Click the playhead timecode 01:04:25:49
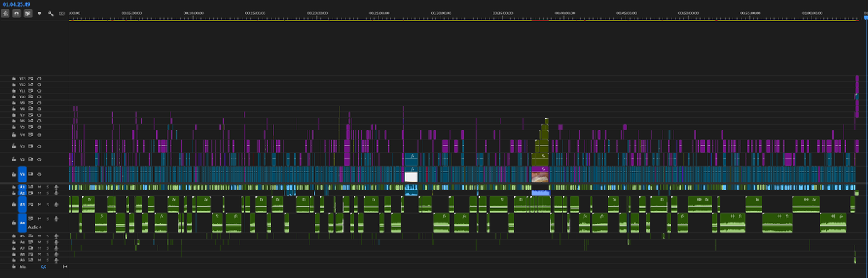This screenshot has width=868, height=278. coord(17,4)
